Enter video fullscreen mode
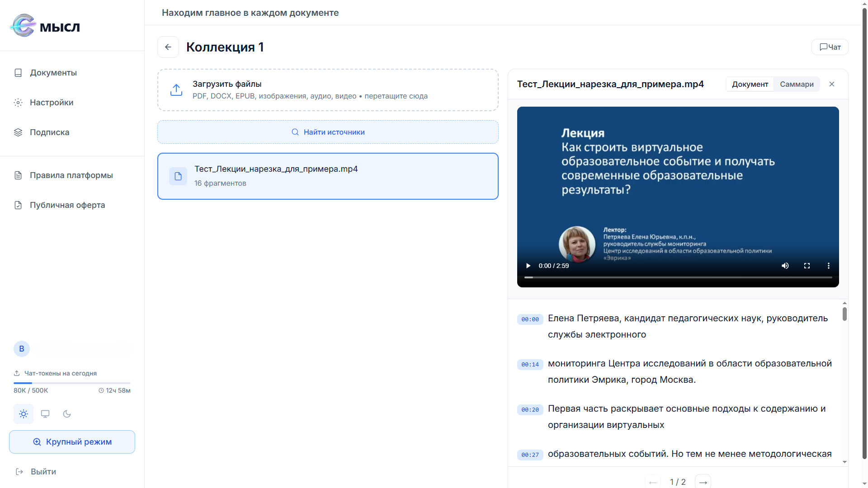Image resolution: width=868 pixels, height=488 pixels. (x=807, y=266)
